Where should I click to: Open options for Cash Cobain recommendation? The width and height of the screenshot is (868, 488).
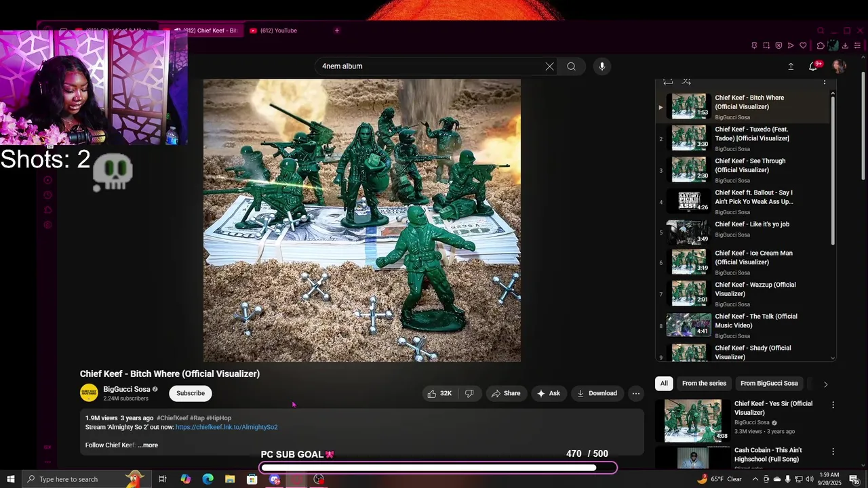point(833,451)
